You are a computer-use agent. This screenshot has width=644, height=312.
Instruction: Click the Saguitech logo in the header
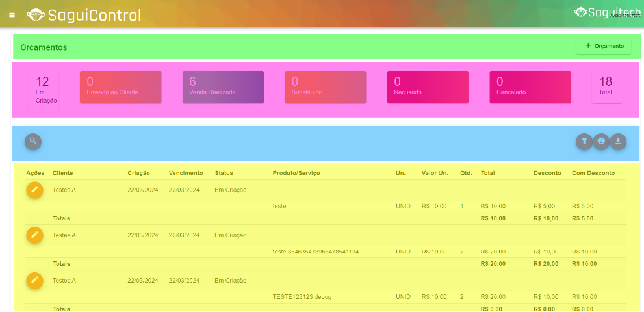(x=607, y=12)
